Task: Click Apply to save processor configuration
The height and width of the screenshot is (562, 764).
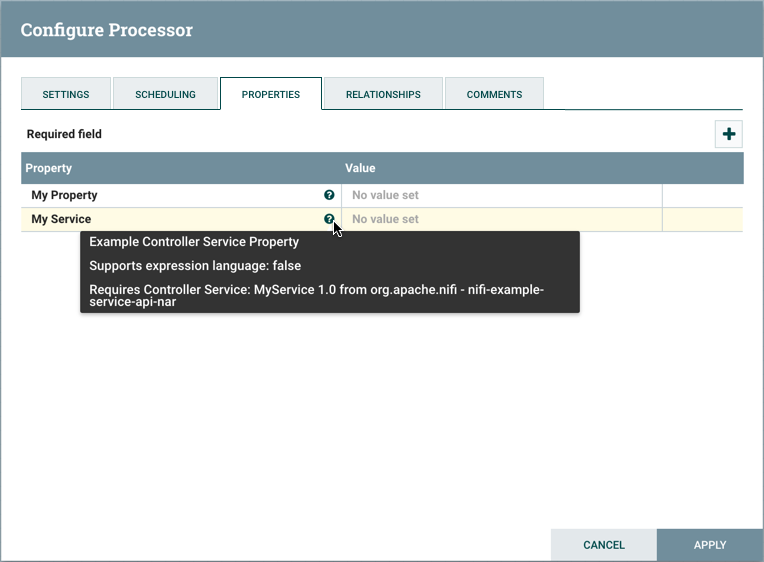Action: point(710,545)
